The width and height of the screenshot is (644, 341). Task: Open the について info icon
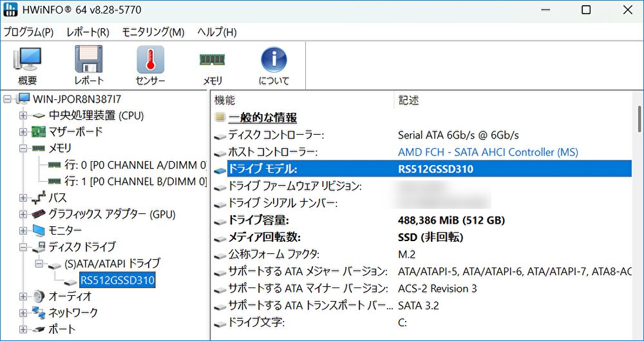(274, 59)
